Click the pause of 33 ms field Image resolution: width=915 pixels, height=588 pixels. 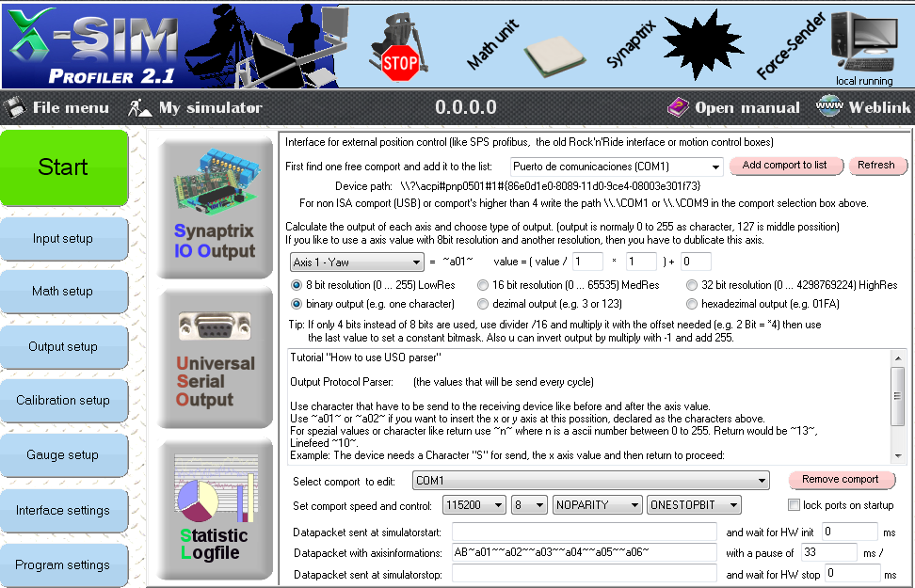click(x=829, y=552)
